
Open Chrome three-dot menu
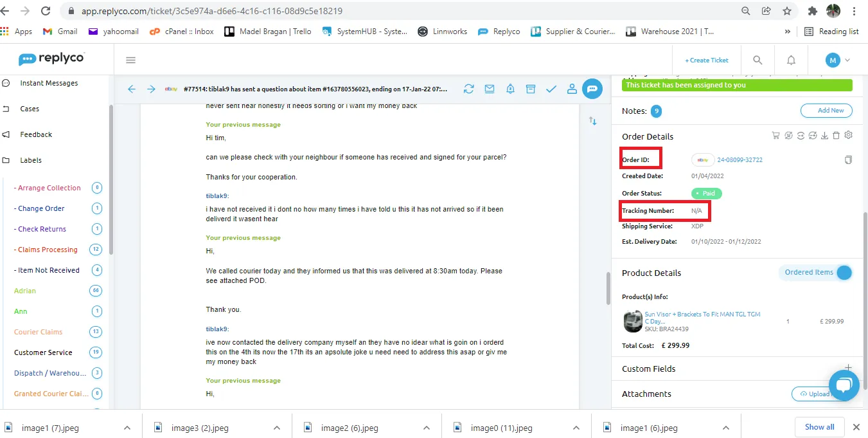(x=855, y=11)
